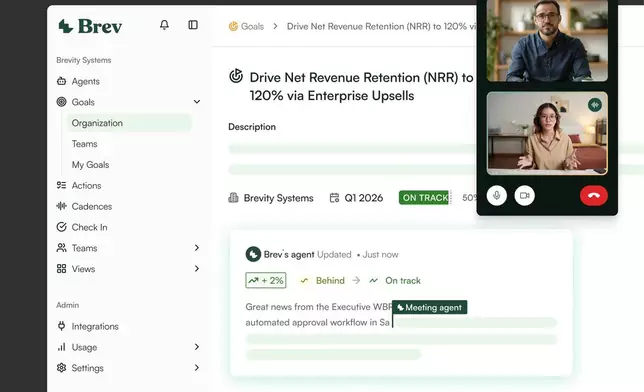Click the Q1 2026 period label
This screenshot has width=644, height=392.
click(363, 198)
